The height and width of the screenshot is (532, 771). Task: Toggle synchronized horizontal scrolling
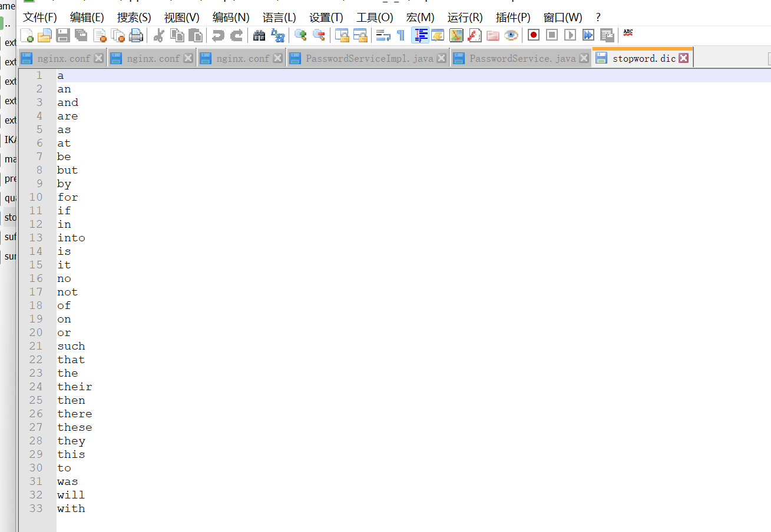tap(360, 35)
